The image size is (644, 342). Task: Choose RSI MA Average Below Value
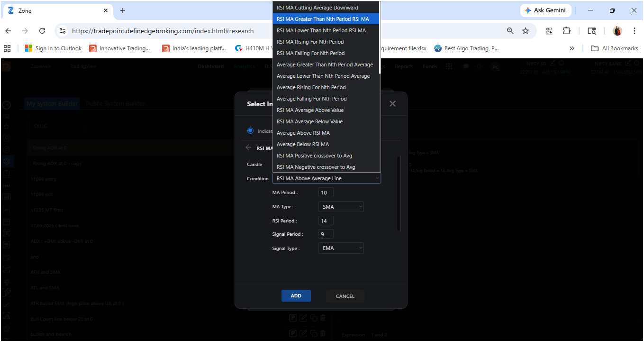pyautogui.click(x=327, y=121)
